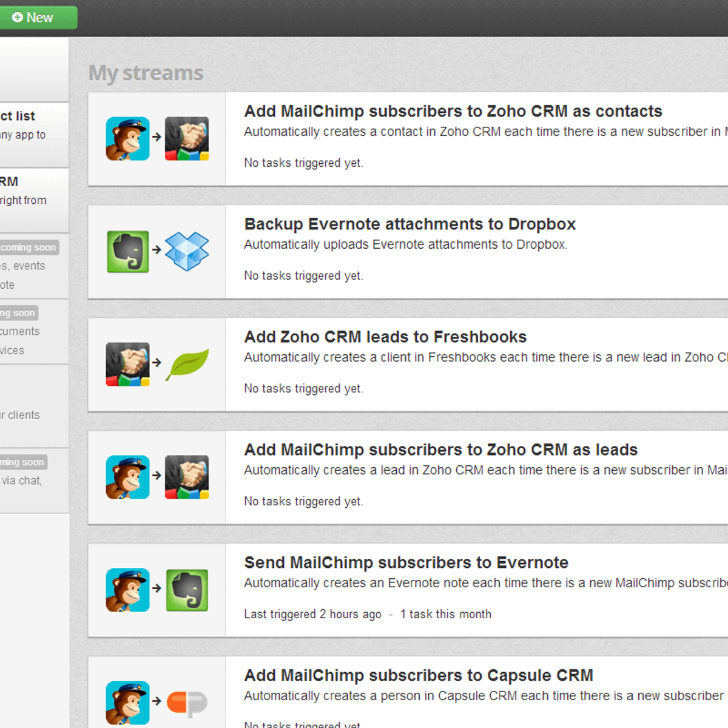Click the Evernote elephant icon in the backup stream
Image resolution: width=728 pixels, height=728 pixels.
point(128,251)
